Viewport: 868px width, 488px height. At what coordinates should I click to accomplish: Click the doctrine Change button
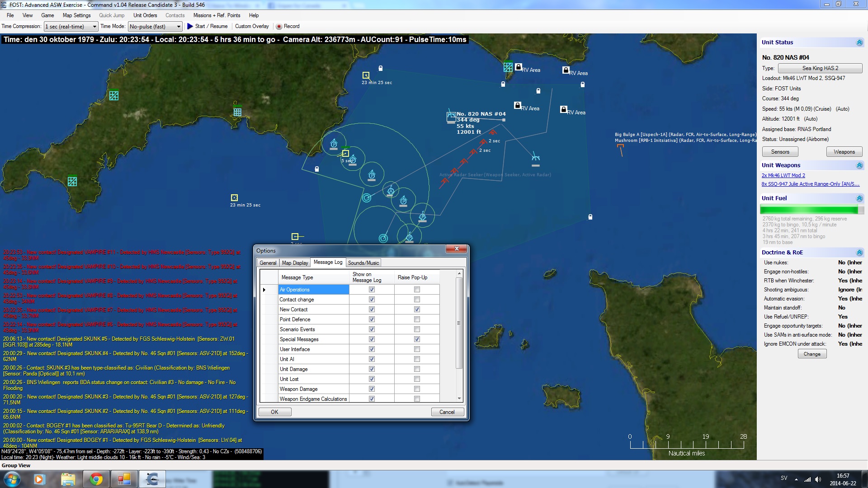(x=812, y=354)
